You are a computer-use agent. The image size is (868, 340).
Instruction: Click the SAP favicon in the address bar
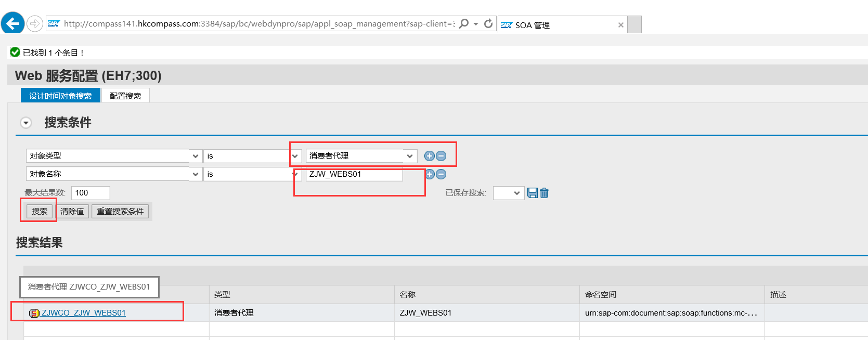coord(53,23)
